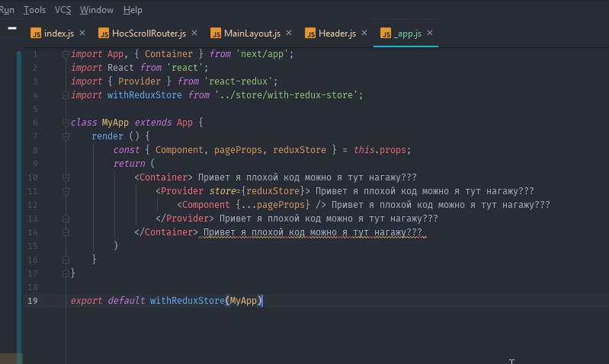Click this.props on line 8
The image size is (609, 364).
click(x=380, y=150)
